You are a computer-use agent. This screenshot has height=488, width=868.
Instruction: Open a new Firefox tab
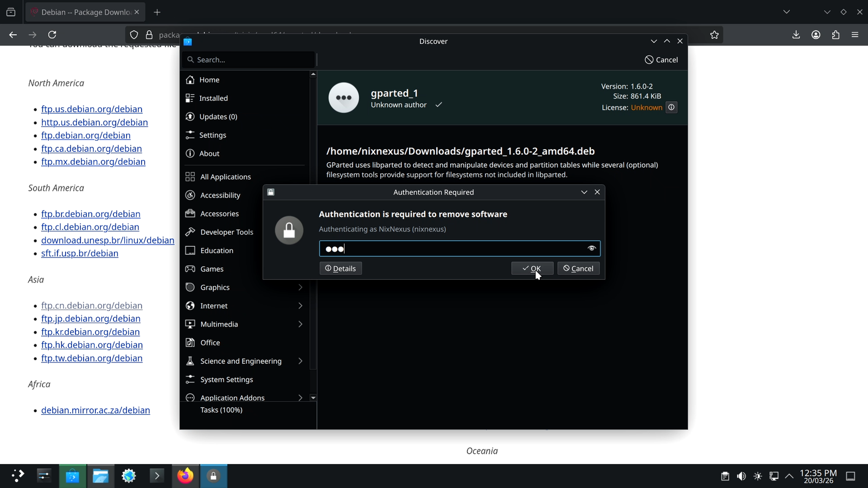click(x=157, y=12)
